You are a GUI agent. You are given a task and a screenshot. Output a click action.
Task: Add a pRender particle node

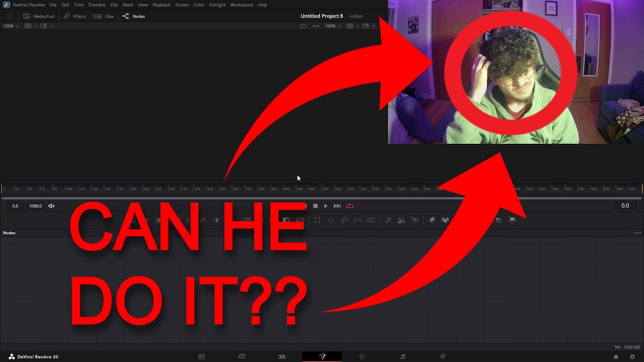pos(415,220)
